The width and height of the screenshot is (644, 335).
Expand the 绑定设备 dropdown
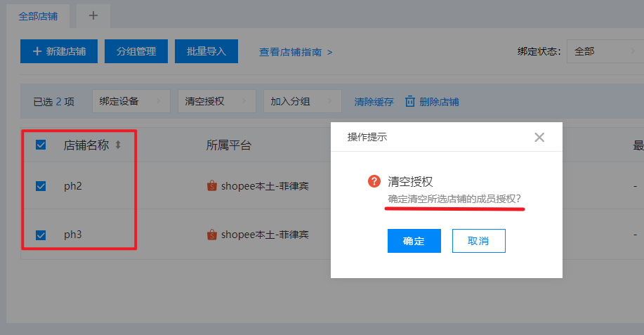click(x=131, y=101)
